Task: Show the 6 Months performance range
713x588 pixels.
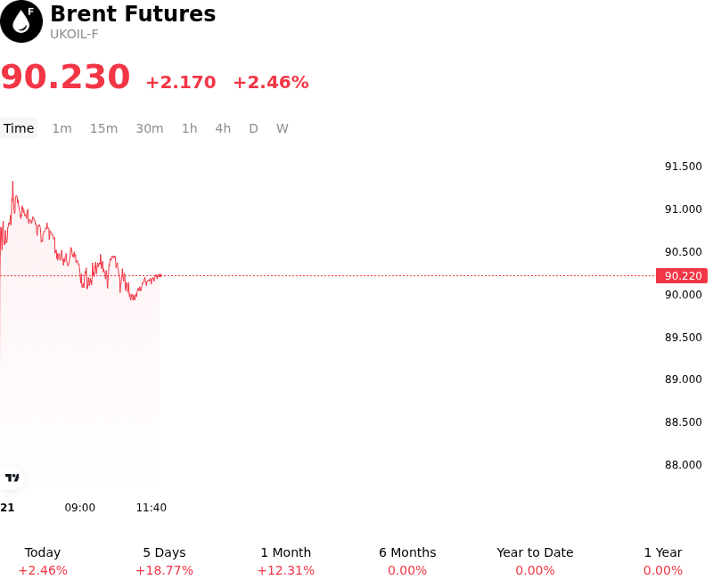Action: (x=407, y=561)
